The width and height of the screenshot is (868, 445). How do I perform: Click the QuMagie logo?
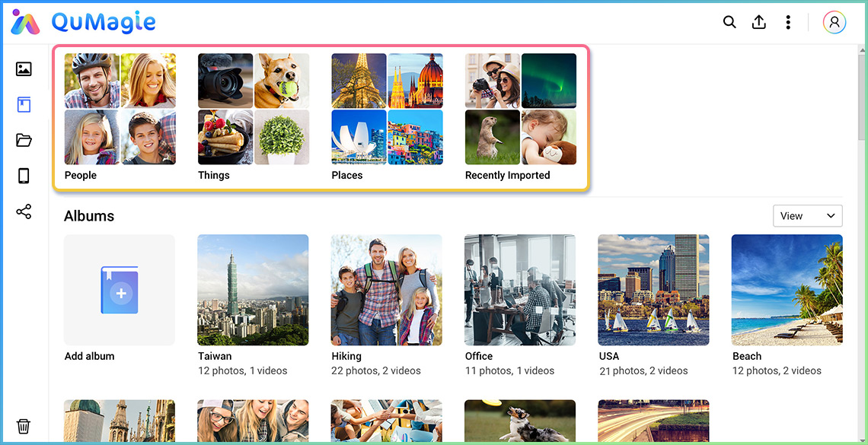[x=84, y=23]
